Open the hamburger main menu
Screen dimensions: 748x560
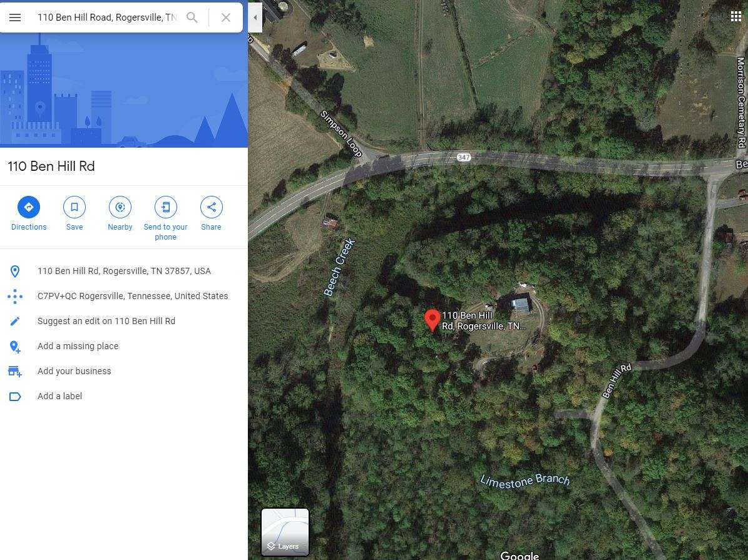[x=15, y=18]
